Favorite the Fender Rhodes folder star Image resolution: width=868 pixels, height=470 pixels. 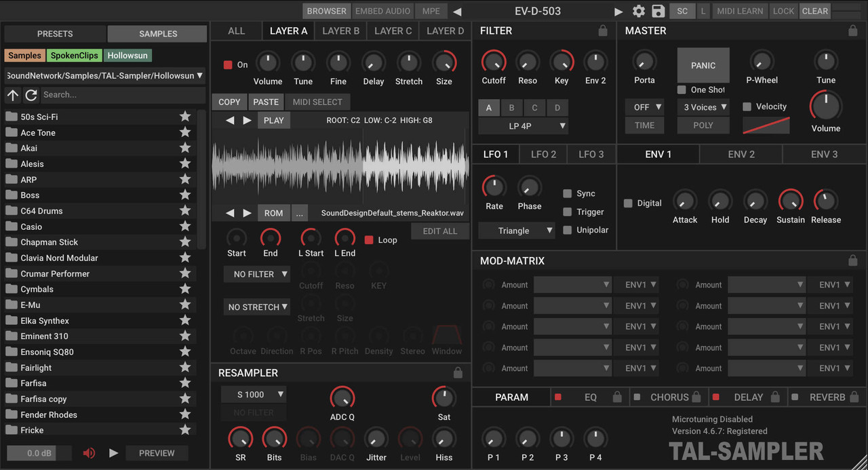click(185, 414)
